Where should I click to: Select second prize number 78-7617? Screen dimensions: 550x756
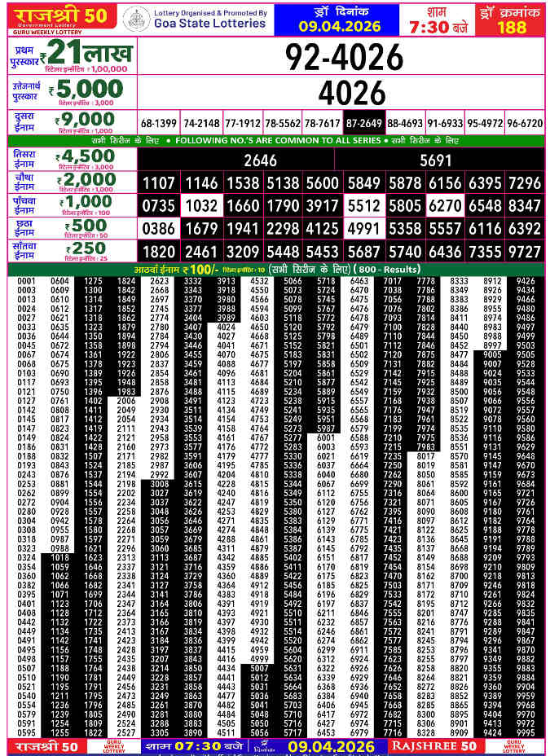point(323,124)
